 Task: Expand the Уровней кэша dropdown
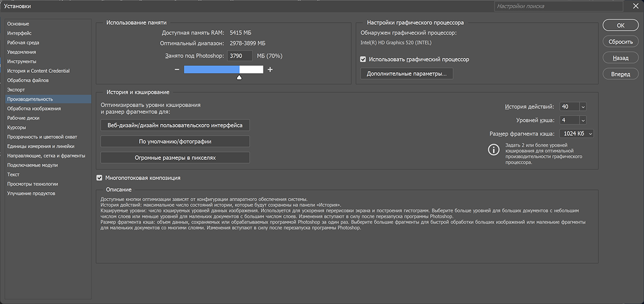pyautogui.click(x=583, y=120)
